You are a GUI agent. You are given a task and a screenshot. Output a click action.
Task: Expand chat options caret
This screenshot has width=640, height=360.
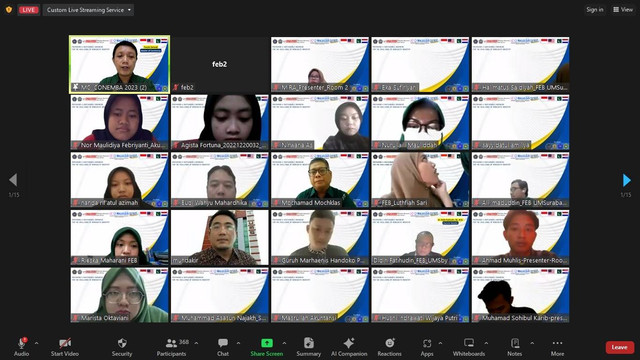click(x=238, y=343)
